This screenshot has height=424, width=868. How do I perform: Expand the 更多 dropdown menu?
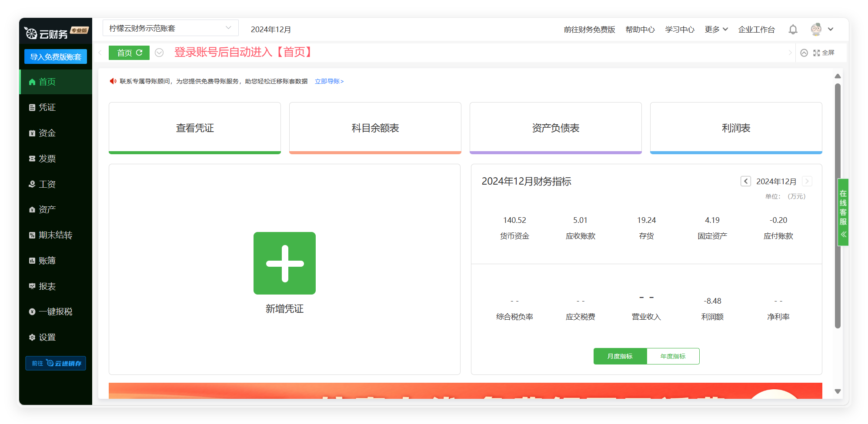716,30
